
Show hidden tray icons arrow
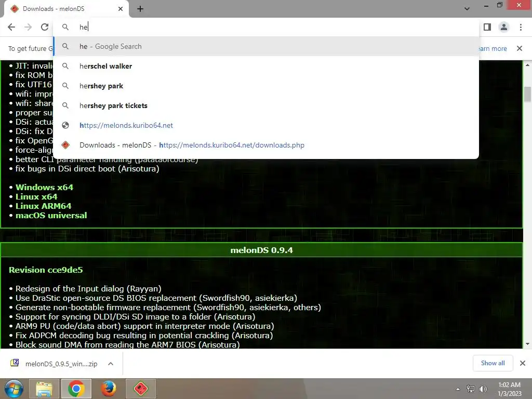point(458,389)
